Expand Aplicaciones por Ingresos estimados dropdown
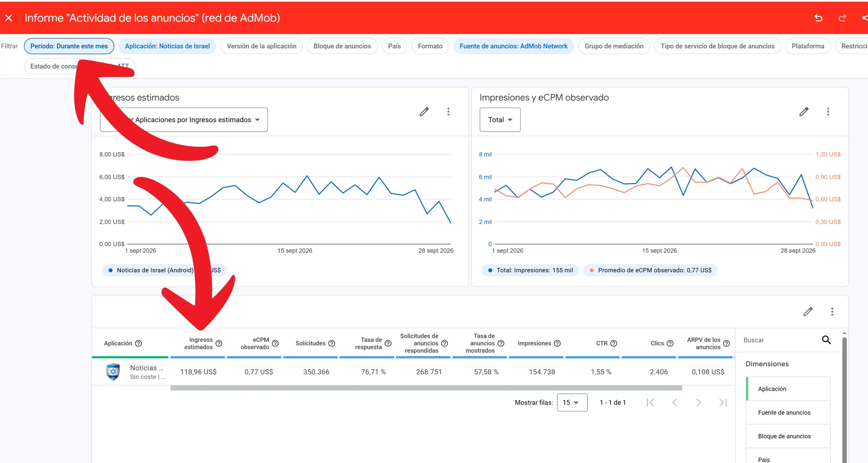Viewport: 868px width, 463px height. (184, 120)
